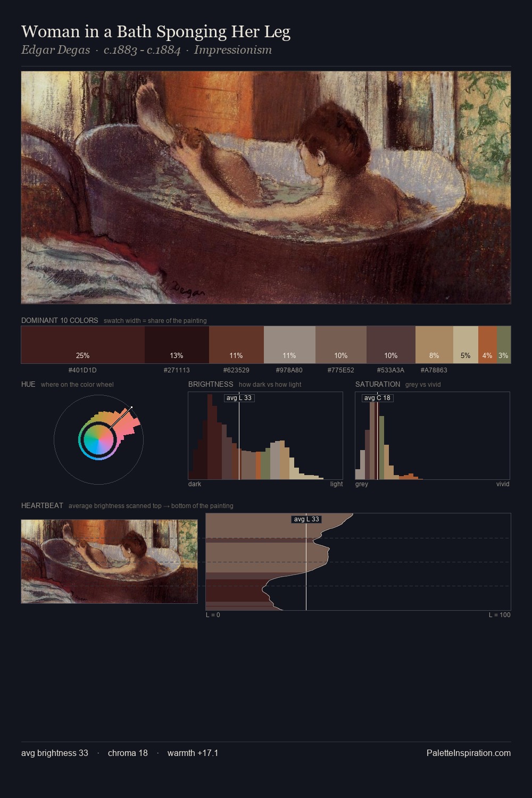Click the hex code '#775E52' label

[340, 370]
